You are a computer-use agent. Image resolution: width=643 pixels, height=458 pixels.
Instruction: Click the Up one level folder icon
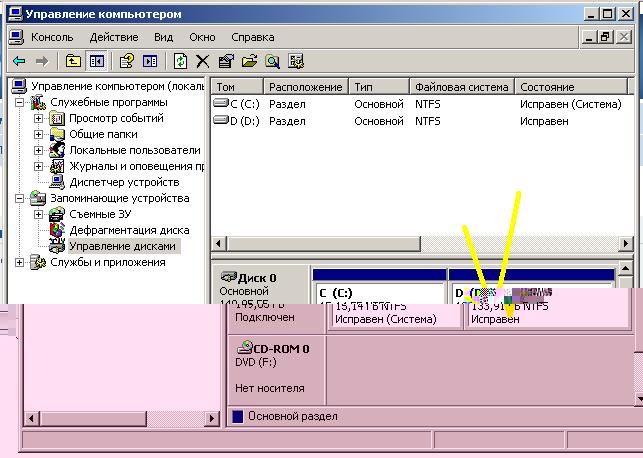(x=74, y=61)
